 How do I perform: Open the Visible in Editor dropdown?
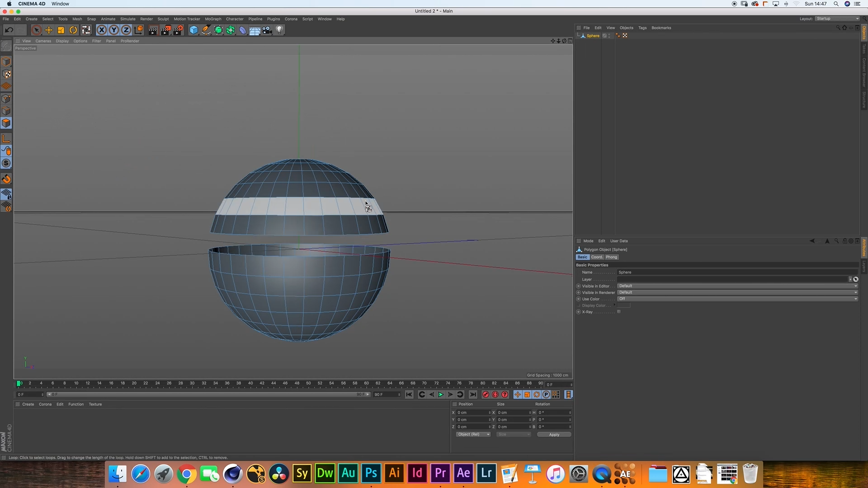737,286
